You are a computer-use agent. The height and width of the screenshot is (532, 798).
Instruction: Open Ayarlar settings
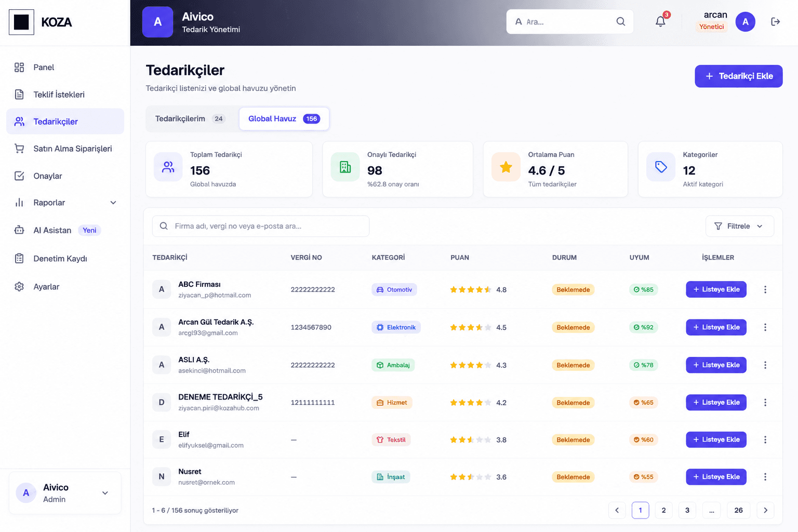point(65,287)
